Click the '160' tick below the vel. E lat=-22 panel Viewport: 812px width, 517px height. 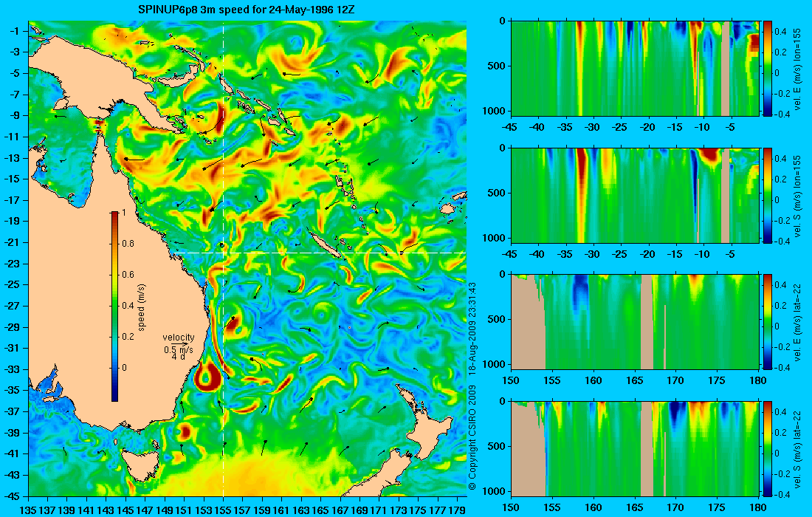593,381
